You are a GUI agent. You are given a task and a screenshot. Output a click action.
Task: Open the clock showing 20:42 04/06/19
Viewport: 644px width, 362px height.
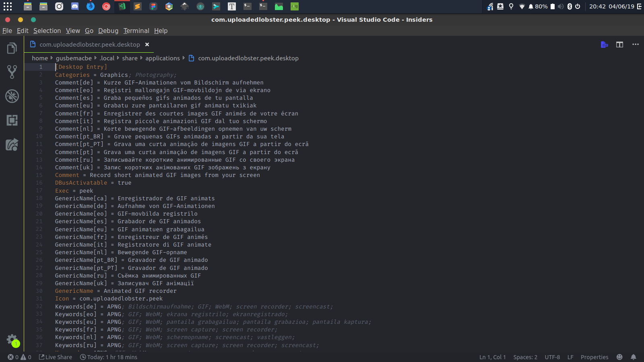tap(612, 6)
